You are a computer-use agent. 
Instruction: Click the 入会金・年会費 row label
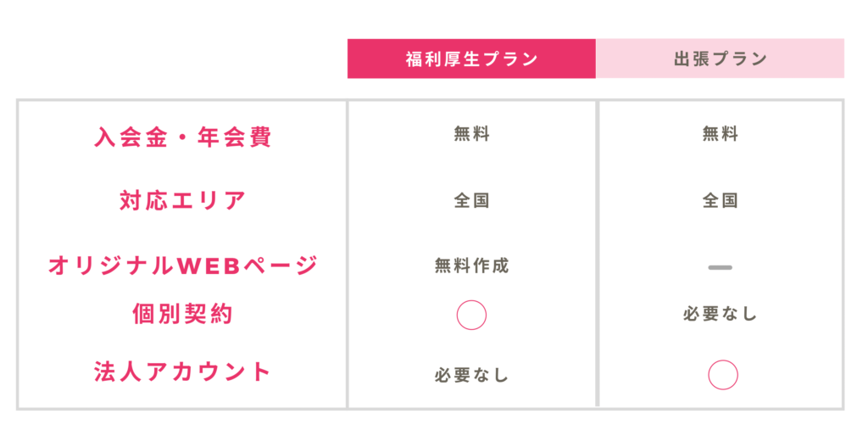pyautogui.click(x=182, y=137)
